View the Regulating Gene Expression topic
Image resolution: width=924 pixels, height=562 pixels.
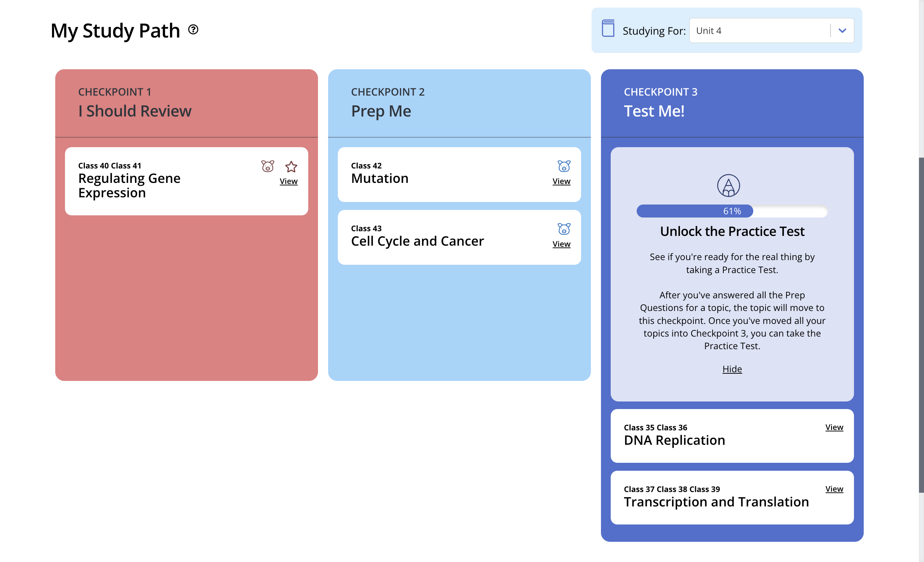(288, 181)
